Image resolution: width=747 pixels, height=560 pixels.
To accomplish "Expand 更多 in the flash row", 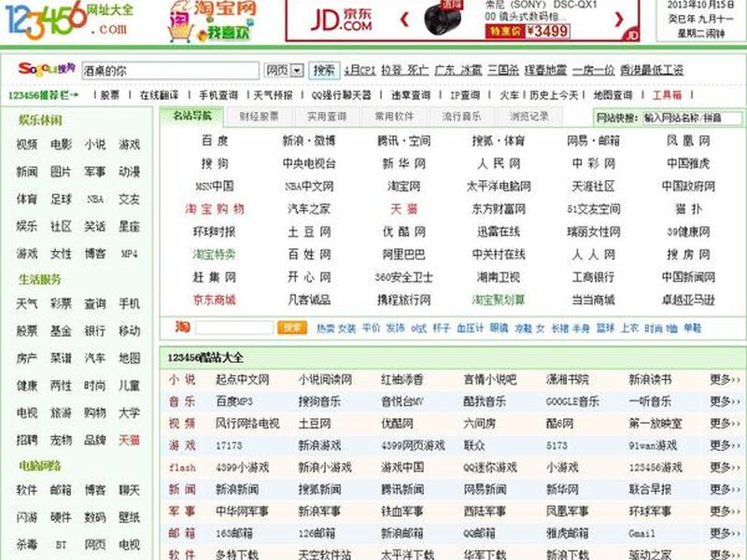I will [x=726, y=468].
